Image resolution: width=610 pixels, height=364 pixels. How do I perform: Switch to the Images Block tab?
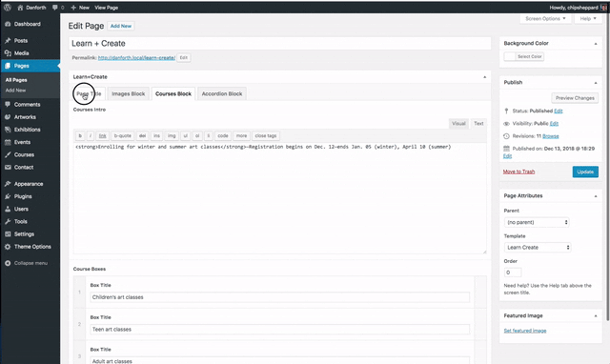pyautogui.click(x=129, y=93)
